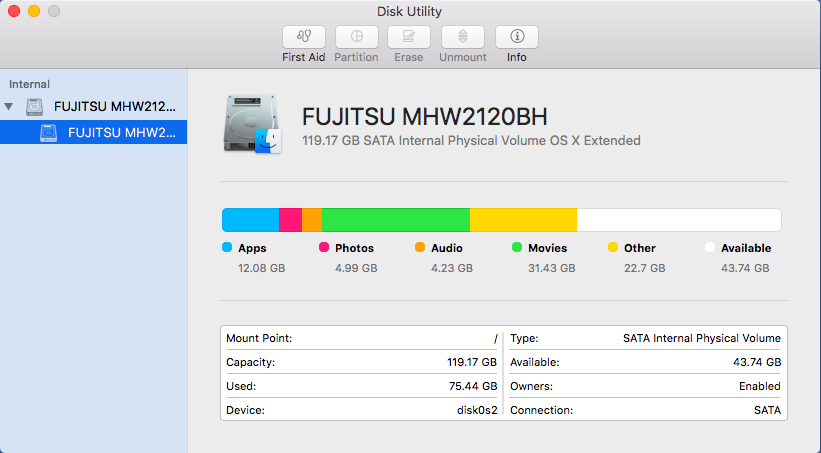
Task: Click the orange Audio legend dot
Action: click(x=420, y=247)
